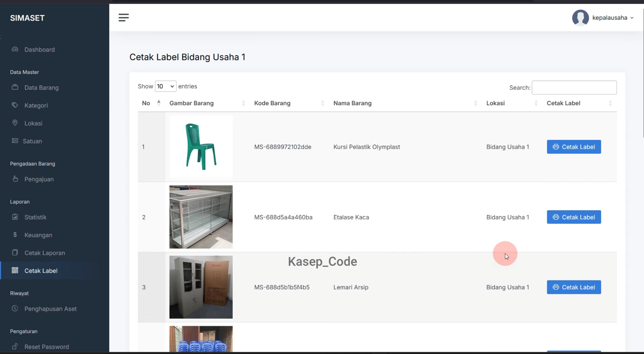Sort by the Nama Barang column header

point(405,103)
